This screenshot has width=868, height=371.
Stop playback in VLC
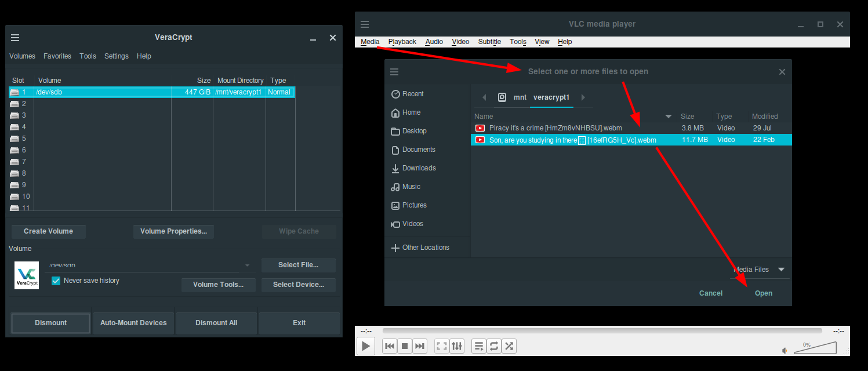pos(405,346)
